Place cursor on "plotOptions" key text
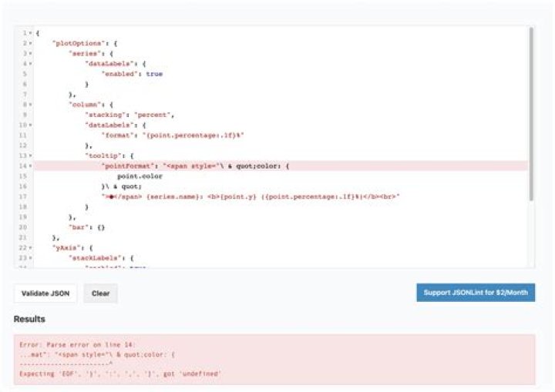 coord(78,43)
